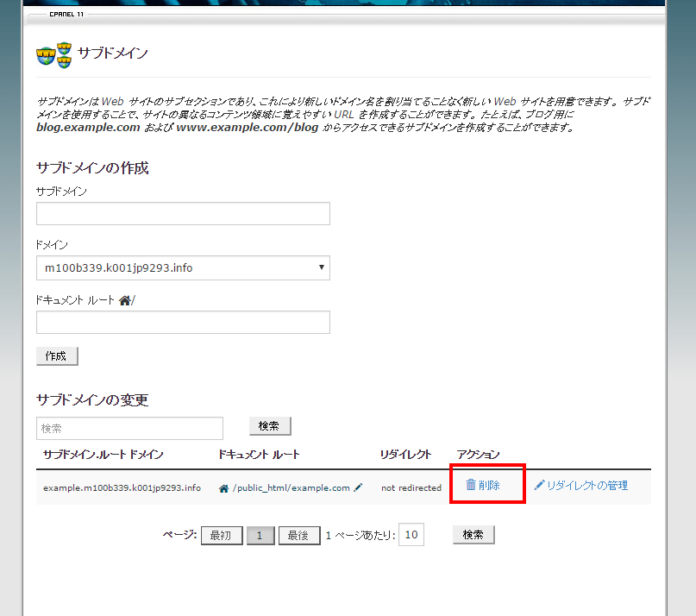Focus the document root text field

tap(183, 323)
